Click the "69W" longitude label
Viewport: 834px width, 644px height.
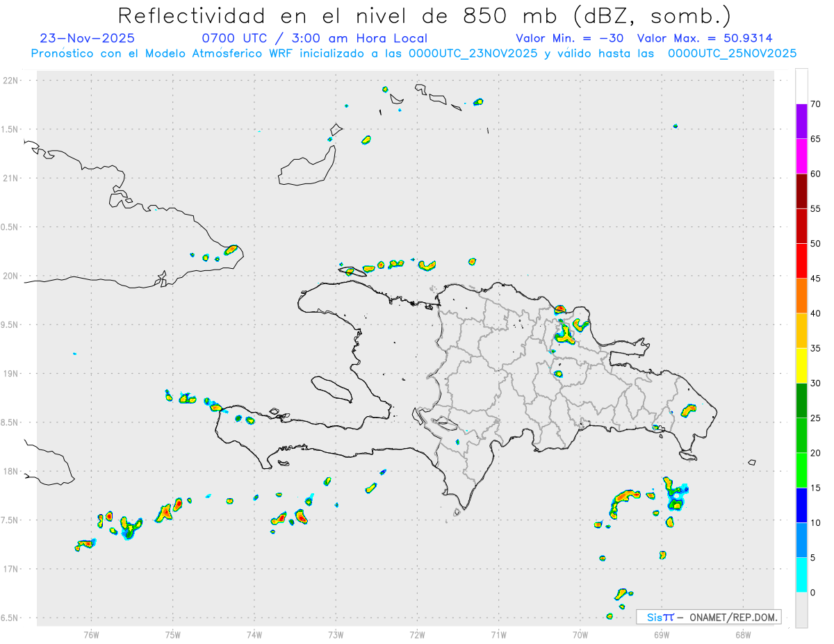coord(662,635)
